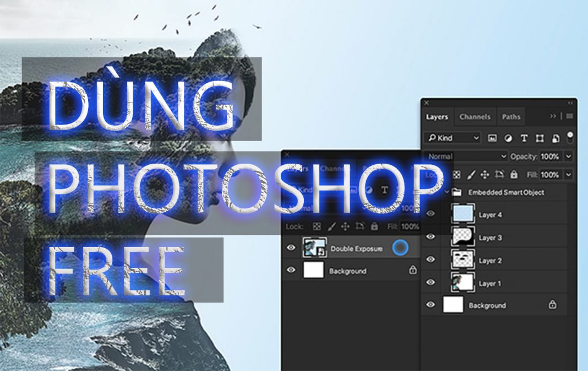This screenshot has width=588, height=371.
Task: Switch to the Paths tab
Action: pyautogui.click(x=511, y=117)
